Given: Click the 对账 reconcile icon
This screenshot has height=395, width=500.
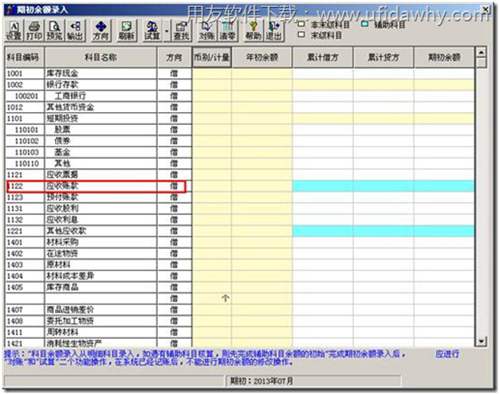Looking at the screenshot, I should [207, 30].
